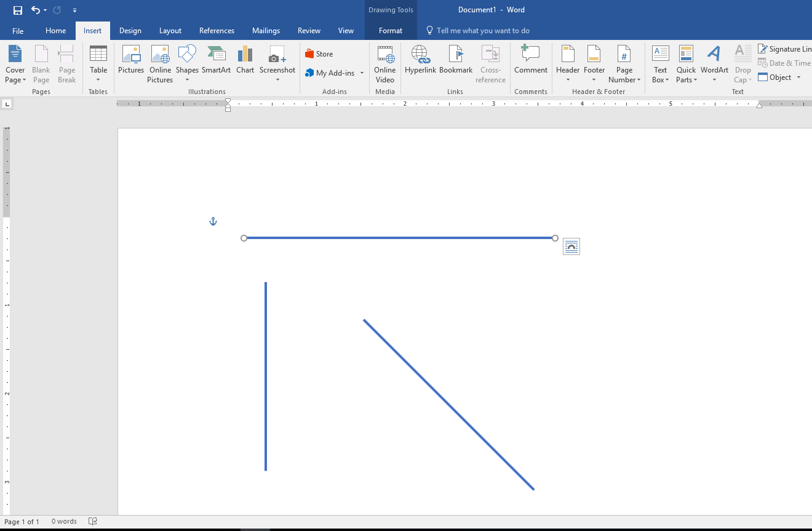
Task: Insert a new Comment
Action: pyautogui.click(x=531, y=60)
